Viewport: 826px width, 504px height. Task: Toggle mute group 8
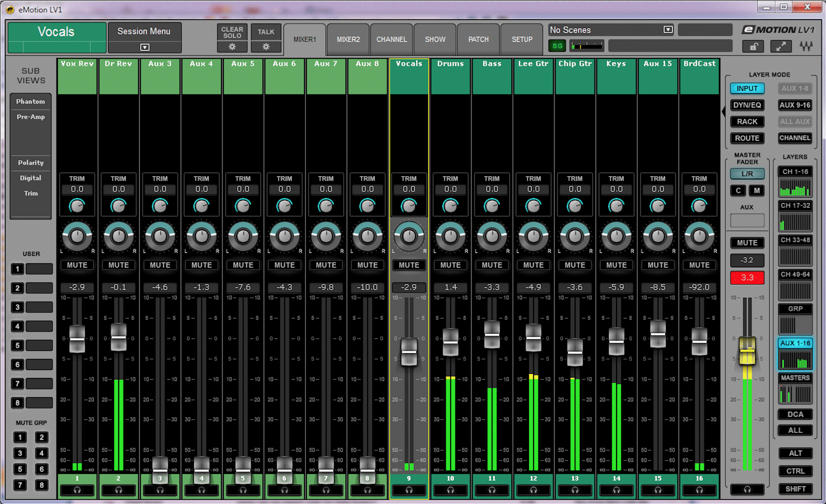pos(41,485)
